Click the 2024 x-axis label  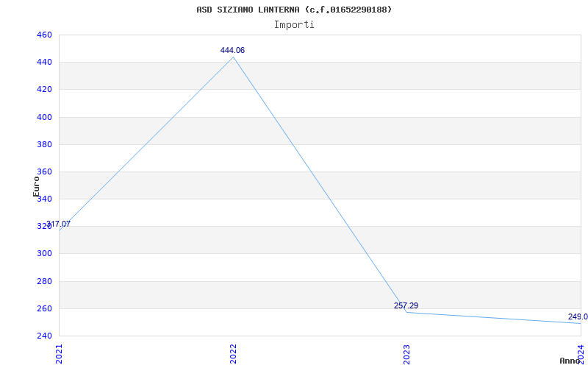[x=581, y=354]
